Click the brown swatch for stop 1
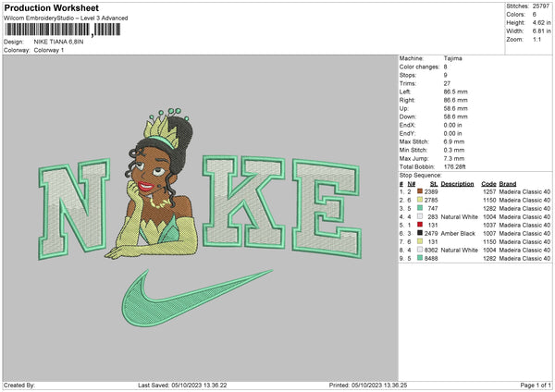This screenshot has height=392, width=555. (x=421, y=190)
